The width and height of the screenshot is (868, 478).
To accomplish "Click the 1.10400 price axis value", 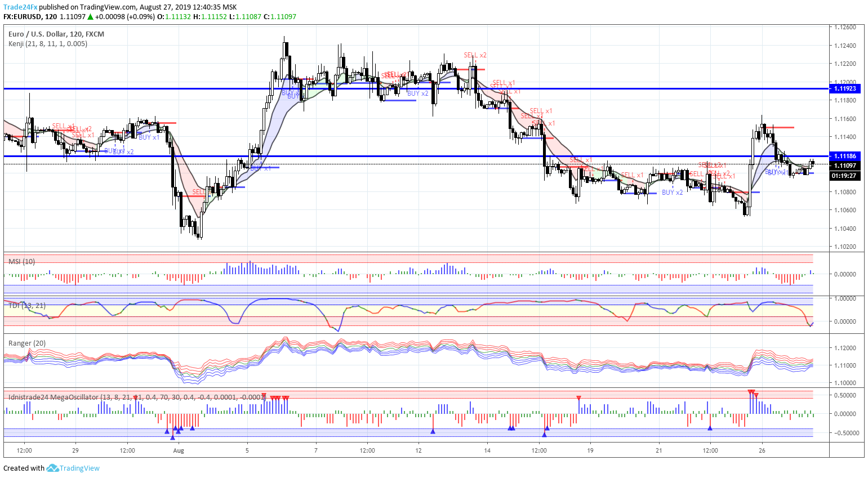I will click(x=845, y=229).
